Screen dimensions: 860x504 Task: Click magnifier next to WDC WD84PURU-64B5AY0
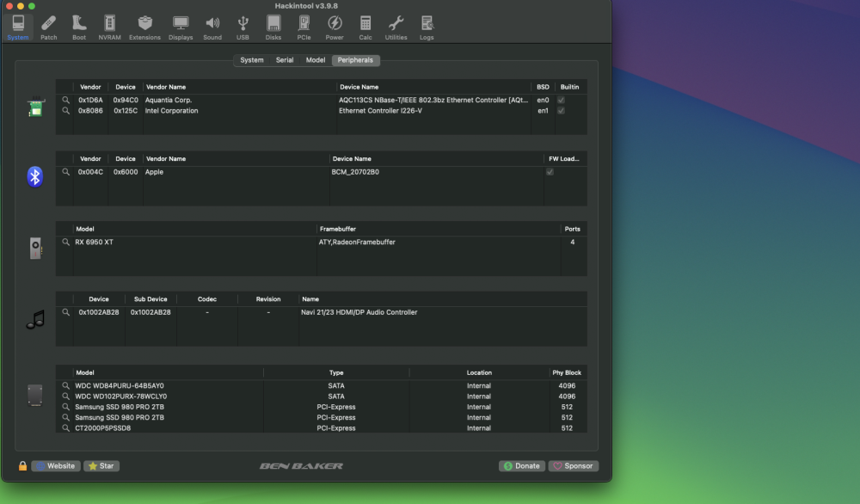click(x=66, y=385)
